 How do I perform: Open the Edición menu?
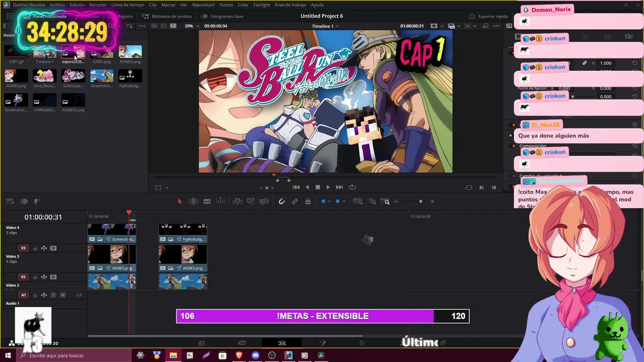point(77,5)
